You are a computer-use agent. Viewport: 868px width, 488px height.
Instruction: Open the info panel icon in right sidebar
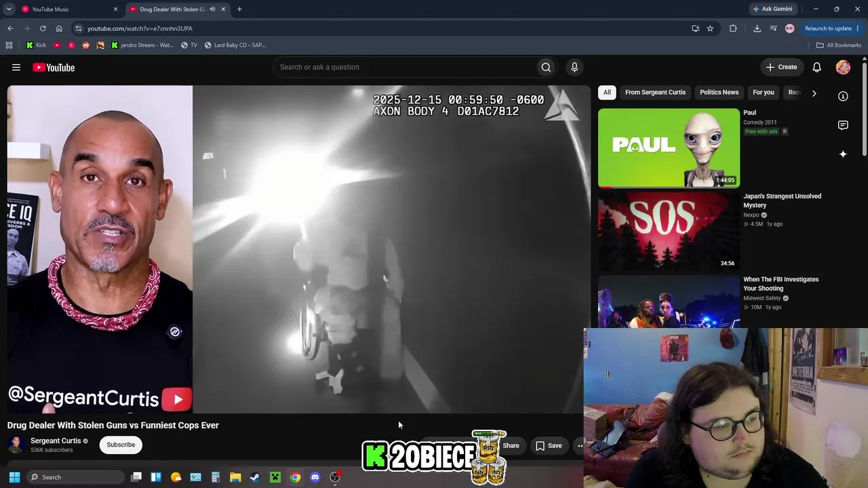click(843, 96)
